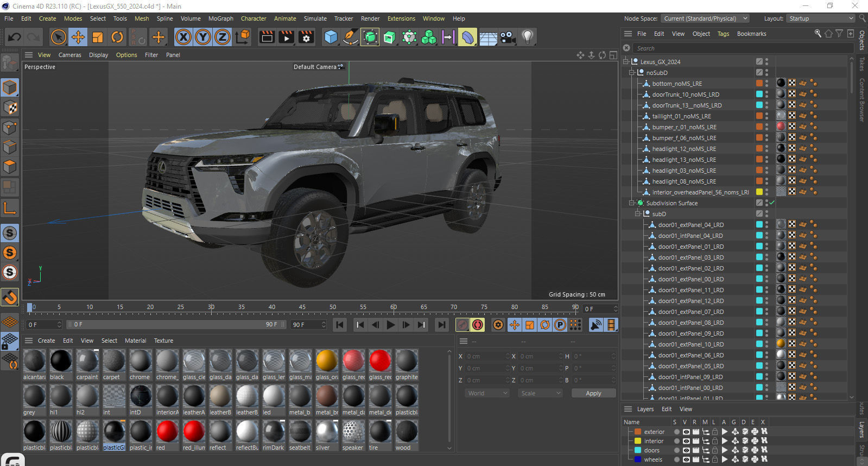Add a Camera object
This screenshot has width=868, height=466.
tap(508, 37)
